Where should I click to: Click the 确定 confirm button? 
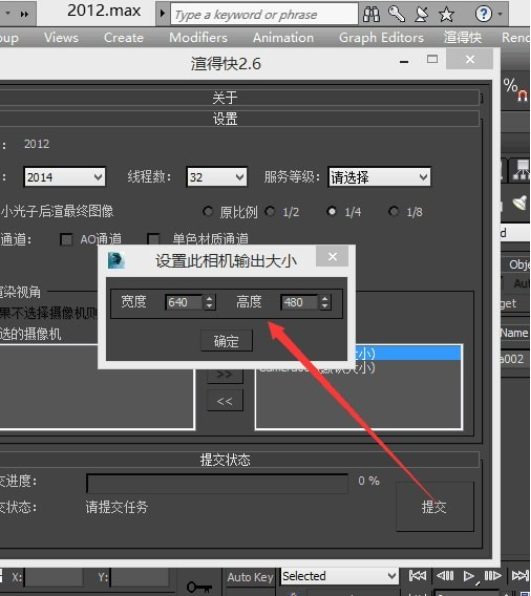[226, 341]
